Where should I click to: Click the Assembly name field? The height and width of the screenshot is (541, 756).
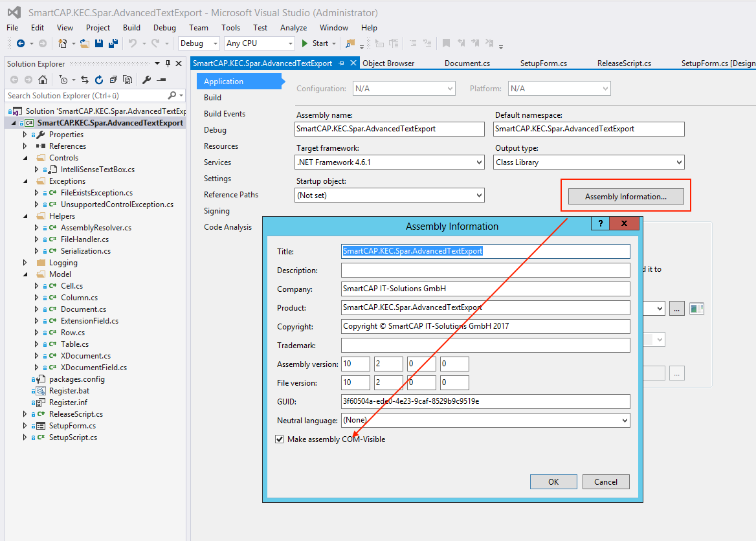pos(390,129)
